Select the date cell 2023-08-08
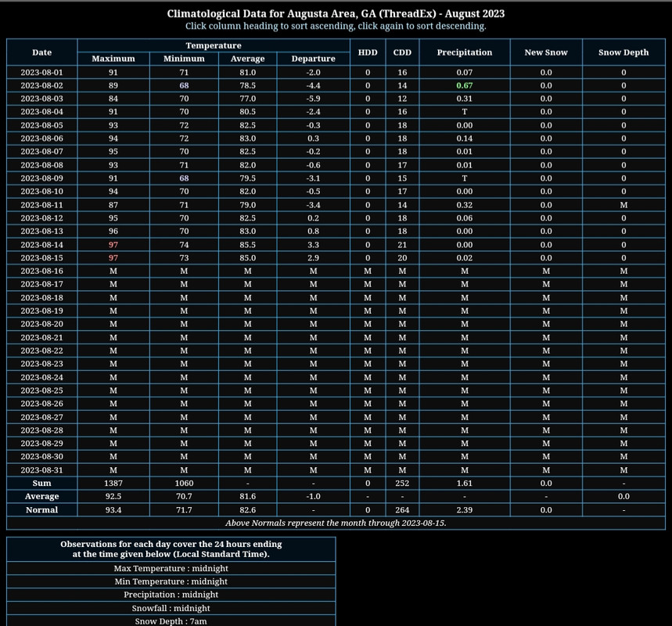This screenshot has width=672, height=626. point(41,165)
